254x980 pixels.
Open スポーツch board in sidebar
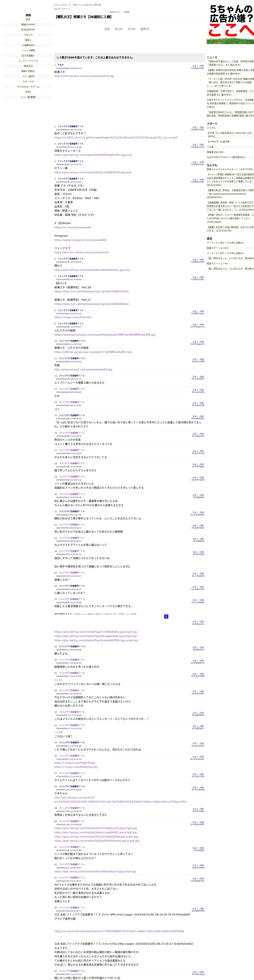[28, 81]
